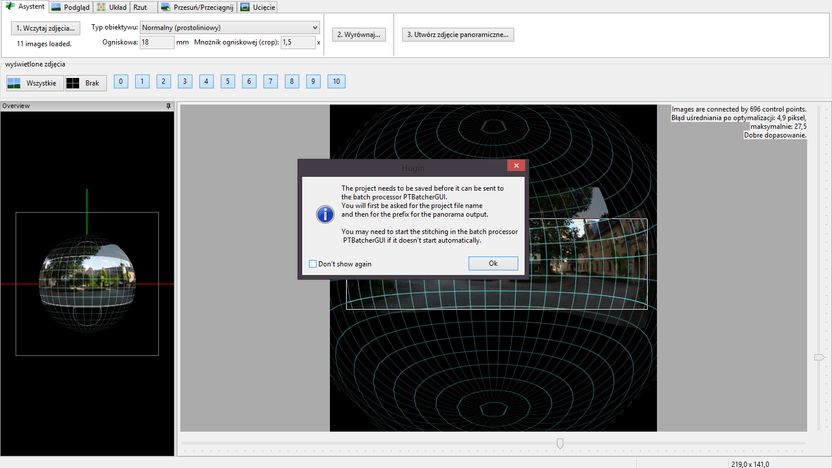Click 3. Utwórz zdjęcie panoramiczne button
The height and width of the screenshot is (468, 832).
[x=457, y=34]
